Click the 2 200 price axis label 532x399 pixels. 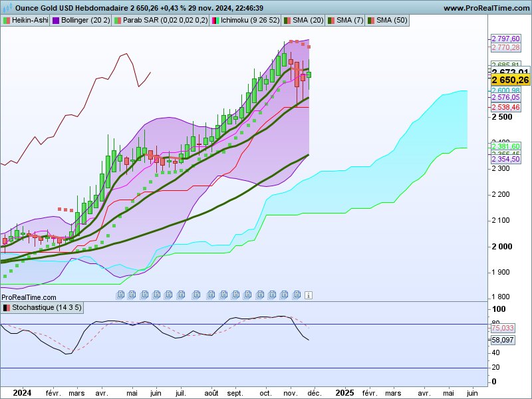(x=501, y=195)
